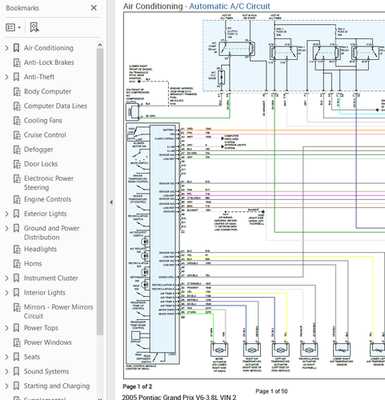Click the bookmarks panel vertical scrollbar thumb
This screenshot has height=400, width=385.
click(x=100, y=192)
